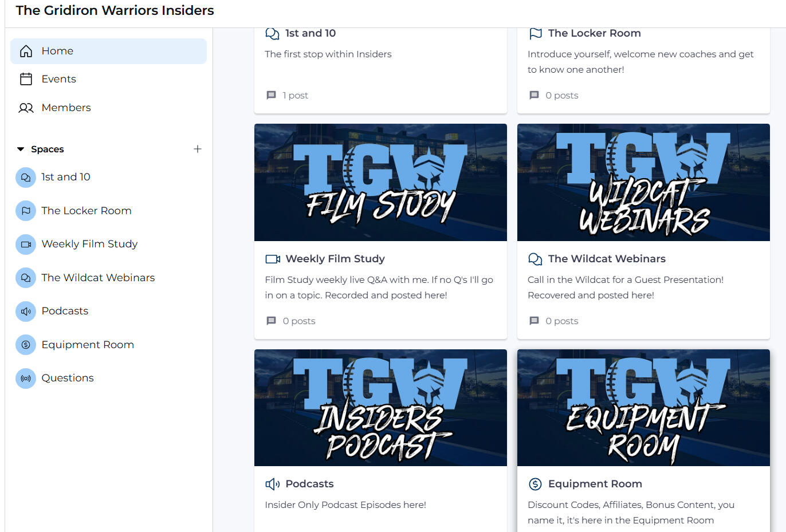Add a new space with plus button
This screenshot has height=532, width=786.
[x=198, y=149]
